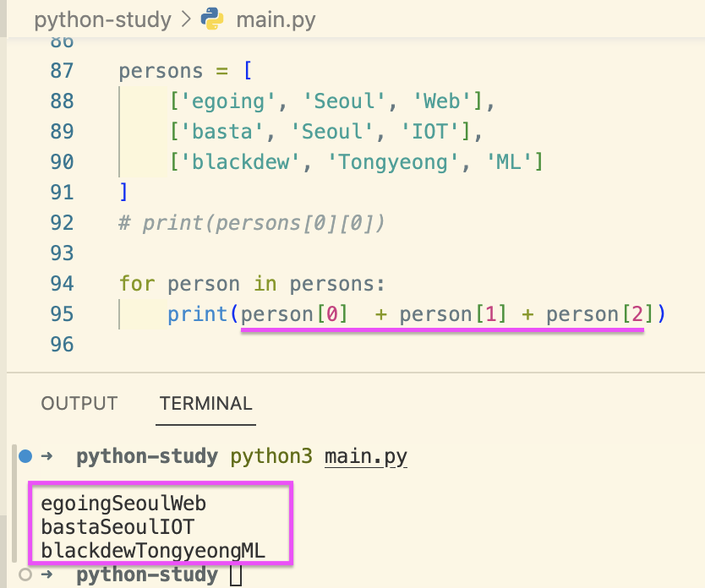Click the string 'egoing' on line 88
The height and width of the screenshot is (588, 705).
(x=227, y=101)
